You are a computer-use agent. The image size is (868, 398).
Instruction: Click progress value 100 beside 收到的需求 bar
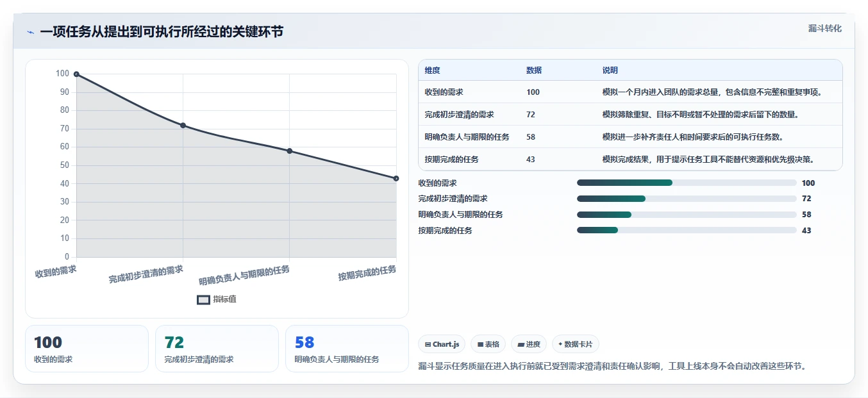point(808,183)
